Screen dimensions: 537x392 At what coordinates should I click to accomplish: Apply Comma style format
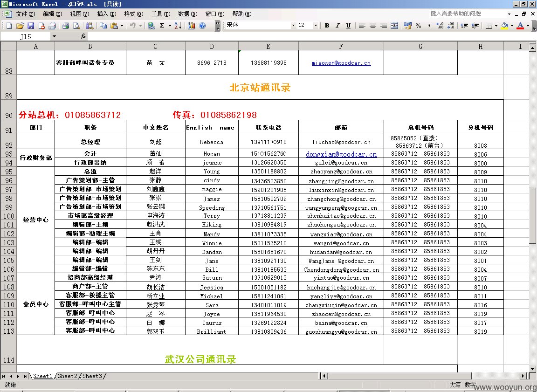click(429, 26)
